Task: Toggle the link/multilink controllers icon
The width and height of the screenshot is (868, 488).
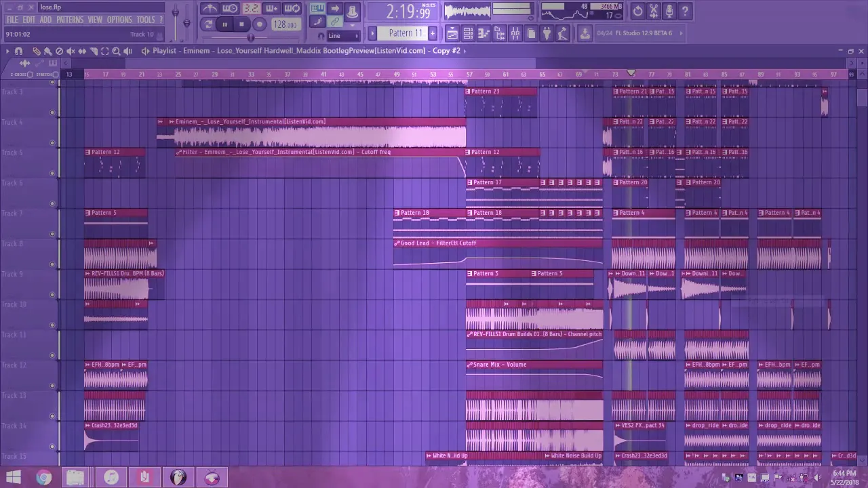Action: point(335,22)
